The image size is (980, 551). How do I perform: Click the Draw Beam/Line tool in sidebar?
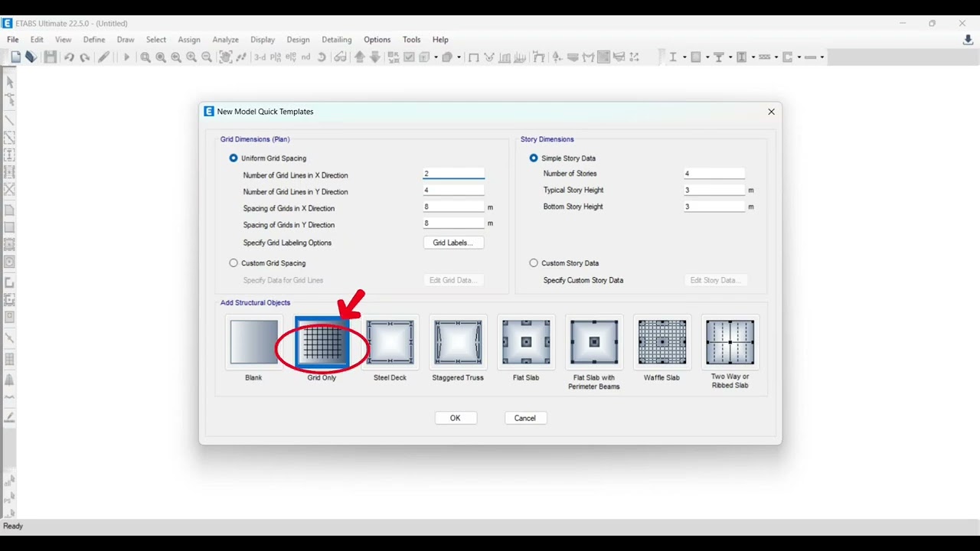[x=10, y=120]
